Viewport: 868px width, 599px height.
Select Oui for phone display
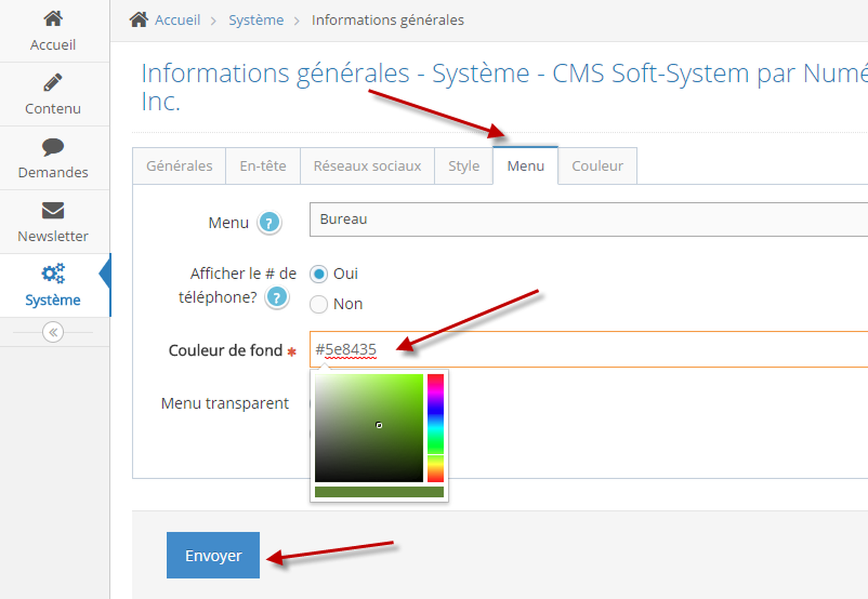click(x=318, y=273)
